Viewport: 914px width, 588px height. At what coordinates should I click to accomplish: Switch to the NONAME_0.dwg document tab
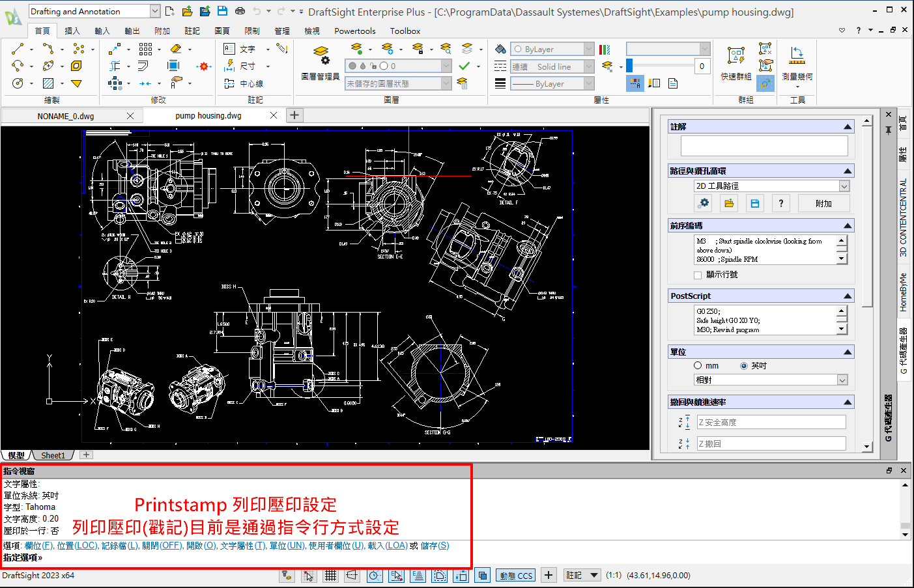(66, 116)
